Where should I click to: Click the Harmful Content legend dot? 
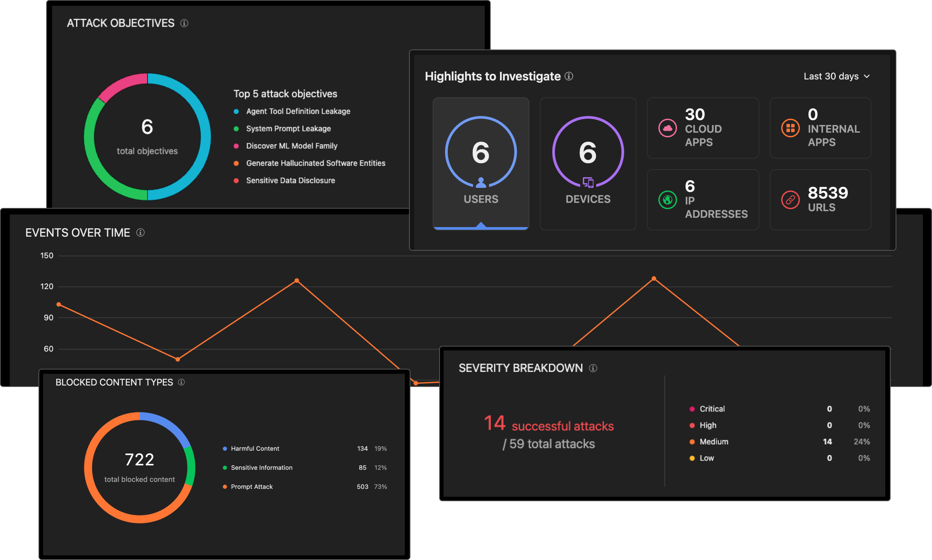(x=225, y=449)
